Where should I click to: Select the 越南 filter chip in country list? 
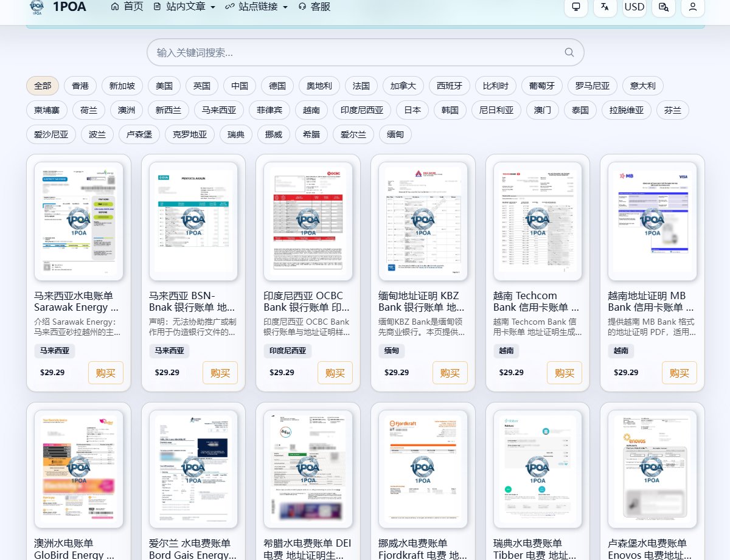coord(311,110)
